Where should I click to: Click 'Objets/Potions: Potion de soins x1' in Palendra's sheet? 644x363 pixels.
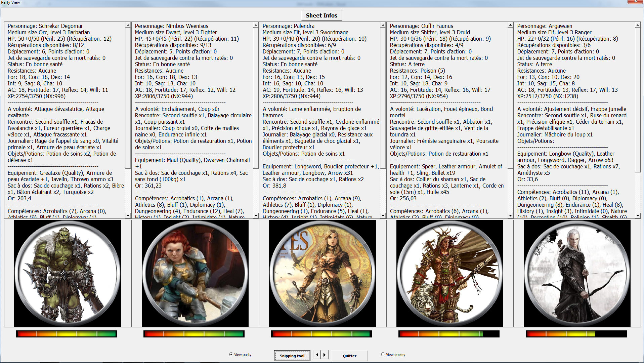[304, 154]
